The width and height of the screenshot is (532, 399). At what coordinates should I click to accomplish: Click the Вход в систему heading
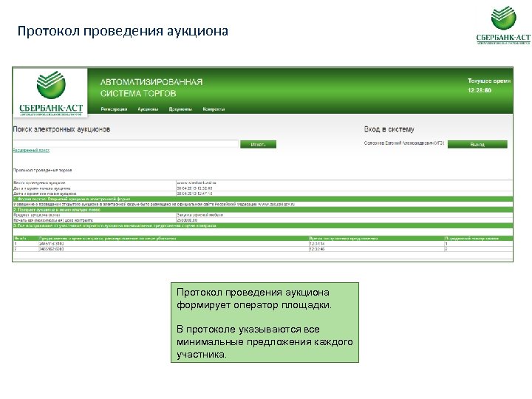point(389,129)
